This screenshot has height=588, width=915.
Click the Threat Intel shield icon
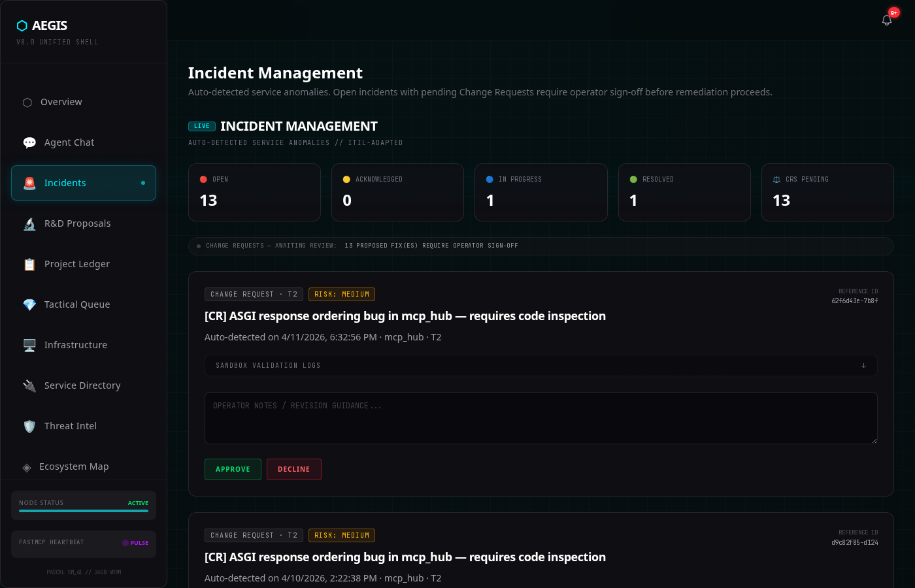pyautogui.click(x=29, y=426)
